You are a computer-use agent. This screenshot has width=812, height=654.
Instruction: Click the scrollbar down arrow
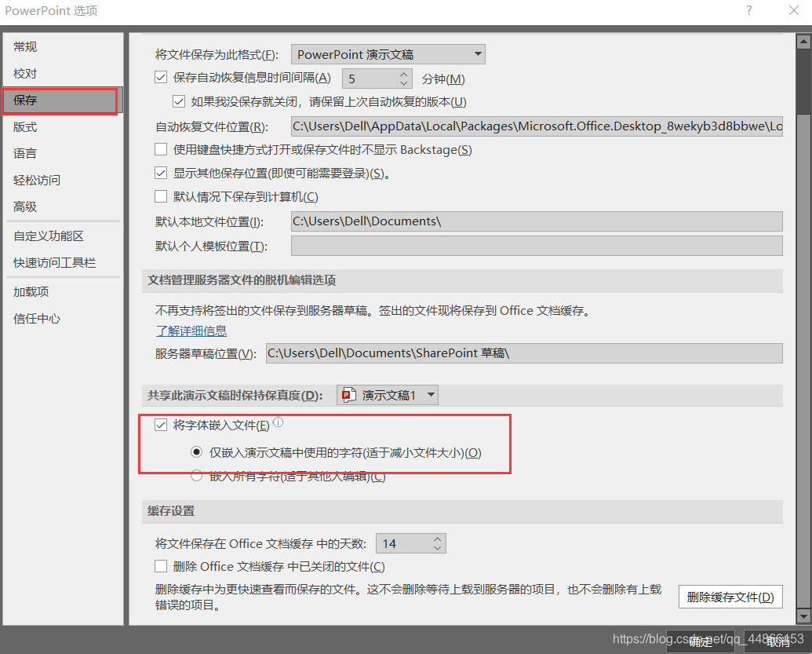[803, 616]
